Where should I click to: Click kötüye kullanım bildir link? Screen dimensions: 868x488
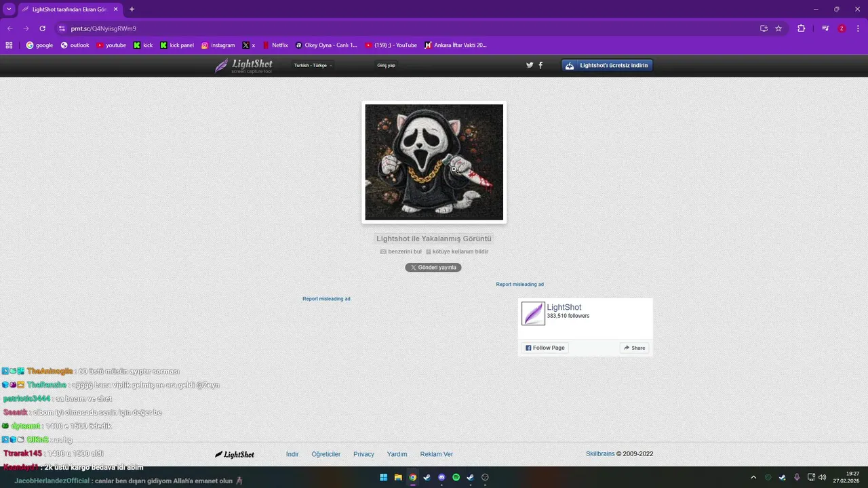click(x=457, y=251)
